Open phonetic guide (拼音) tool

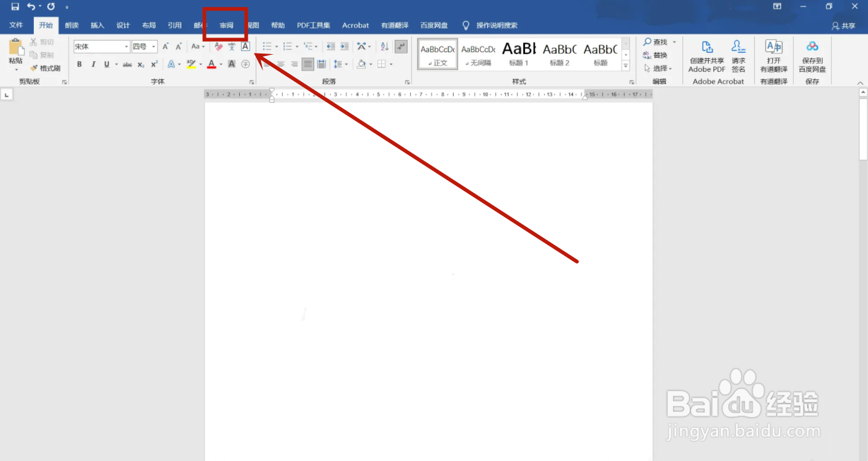[x=232, y=47]
